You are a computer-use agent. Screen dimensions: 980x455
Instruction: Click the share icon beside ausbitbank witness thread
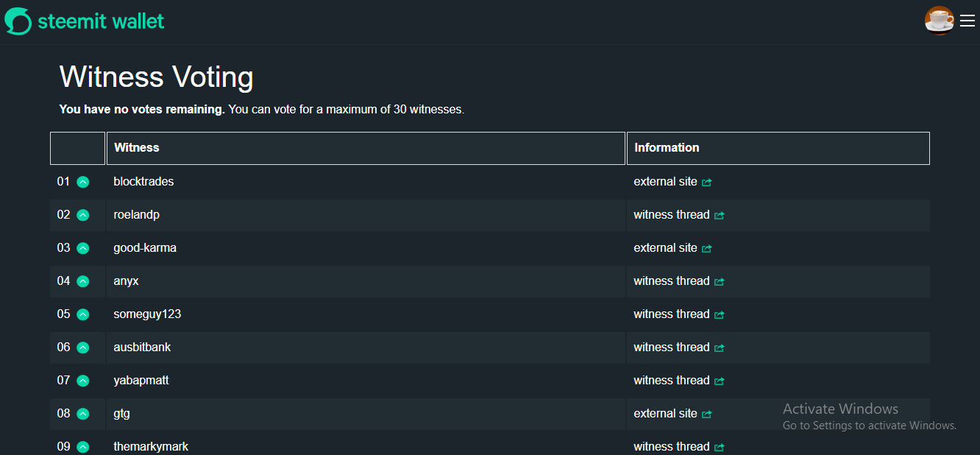coord(720,348)
